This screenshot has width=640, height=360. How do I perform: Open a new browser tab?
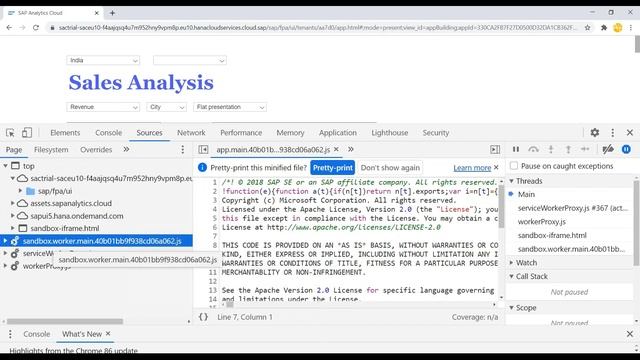pyautogui.click(x=112, y=13)
